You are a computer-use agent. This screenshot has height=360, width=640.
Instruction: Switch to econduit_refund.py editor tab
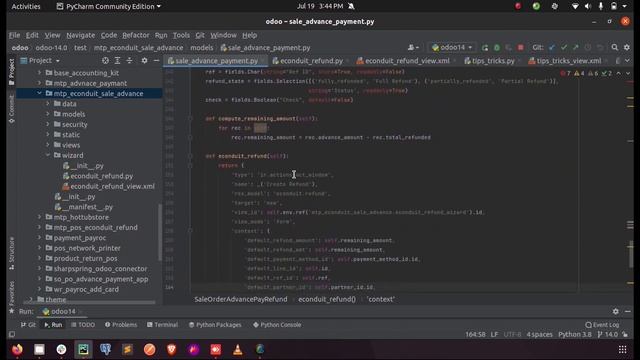coord(308,61)
